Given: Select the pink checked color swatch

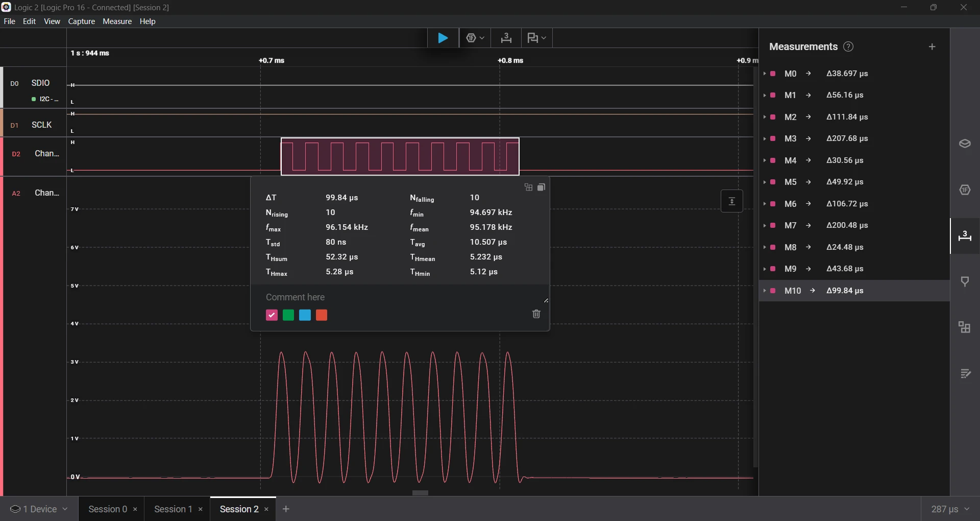Looking at the screenshot, I should tap(272, 315).
